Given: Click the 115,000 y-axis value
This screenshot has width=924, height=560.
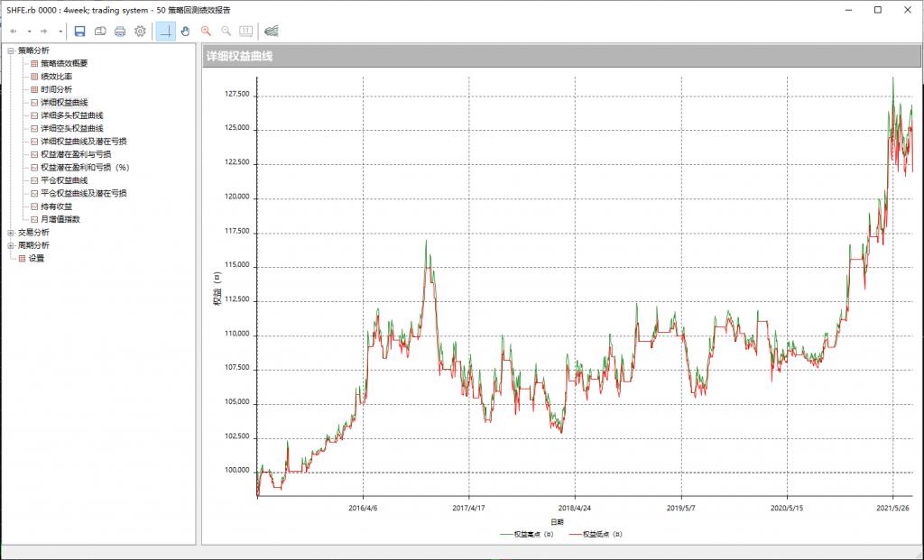Looking at the screenshot, I should 236,265.
